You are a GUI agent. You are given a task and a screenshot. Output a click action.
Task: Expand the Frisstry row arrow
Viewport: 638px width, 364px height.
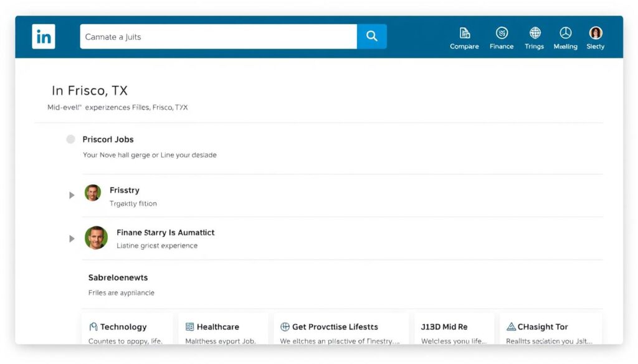point(72,195)
